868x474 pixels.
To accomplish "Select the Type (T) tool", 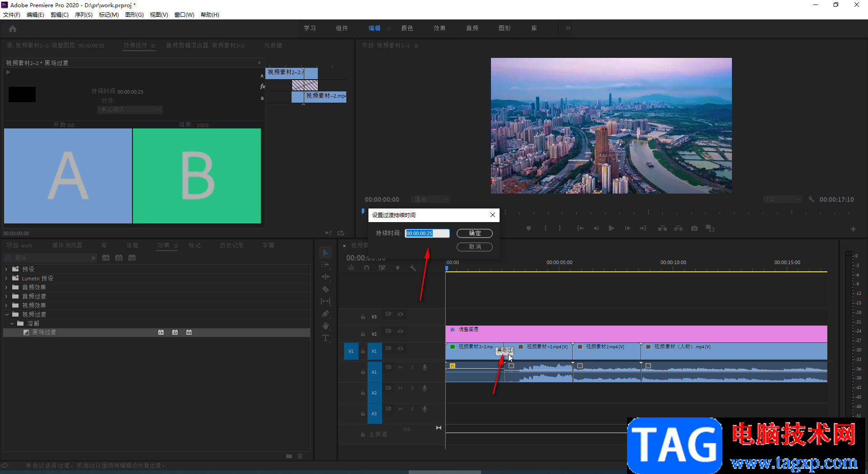I will [x=325, y=338].
